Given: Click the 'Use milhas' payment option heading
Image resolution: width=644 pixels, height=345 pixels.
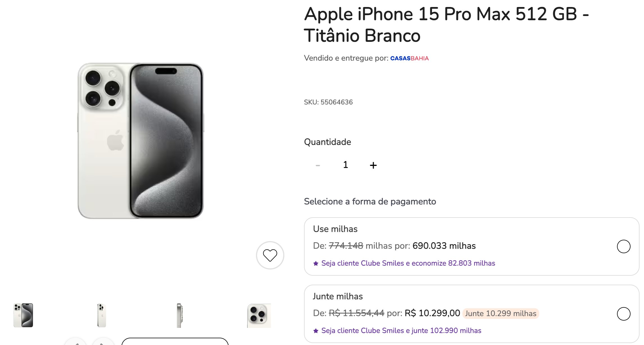Looking at the screenshot, I should click(x=335, y=229).
